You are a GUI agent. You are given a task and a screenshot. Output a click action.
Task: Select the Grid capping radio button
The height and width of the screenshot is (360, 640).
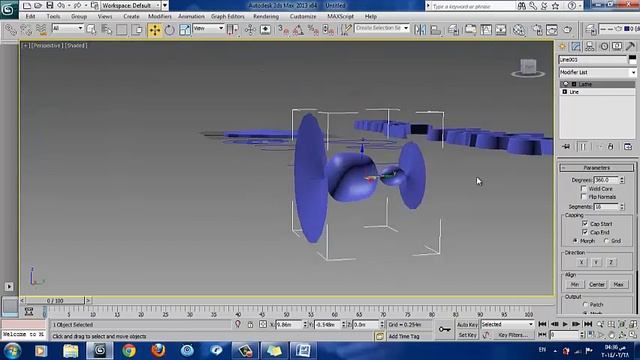point(606,241)
